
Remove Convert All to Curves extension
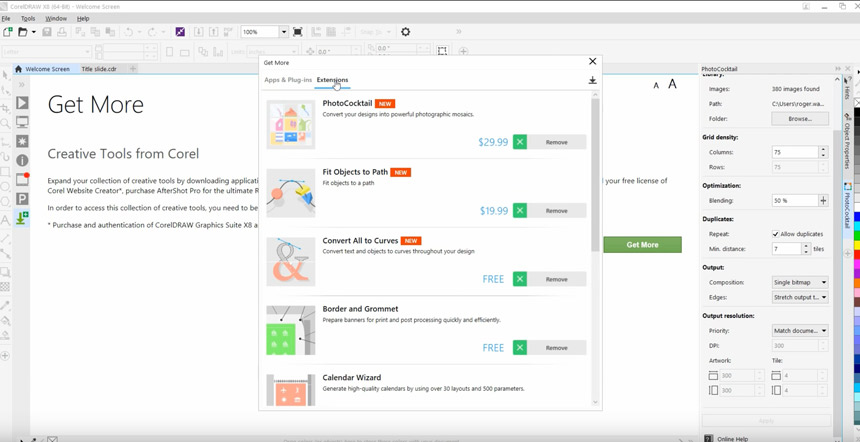pyautogui.click(x=557, y=279)
